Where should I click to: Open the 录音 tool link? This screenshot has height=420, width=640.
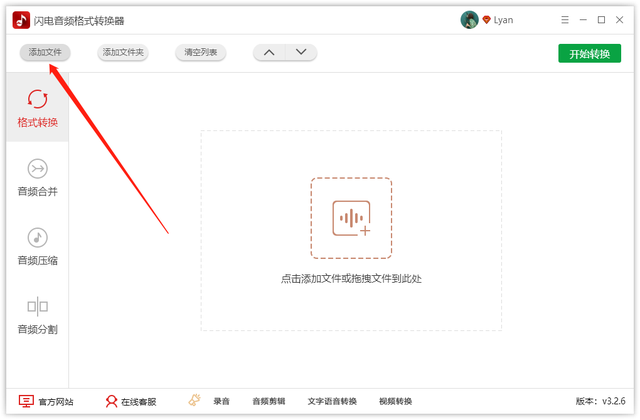pyautogui.click(x=221, y=402)
